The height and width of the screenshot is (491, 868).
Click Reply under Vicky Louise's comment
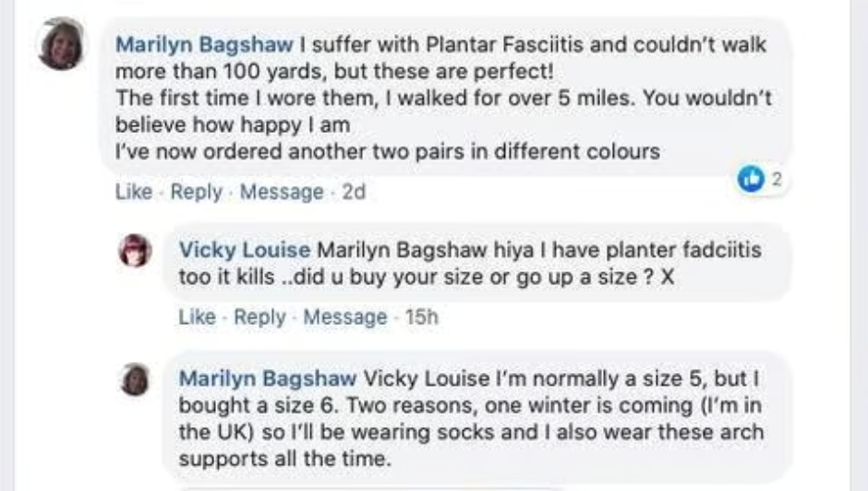tap(259, 317)
